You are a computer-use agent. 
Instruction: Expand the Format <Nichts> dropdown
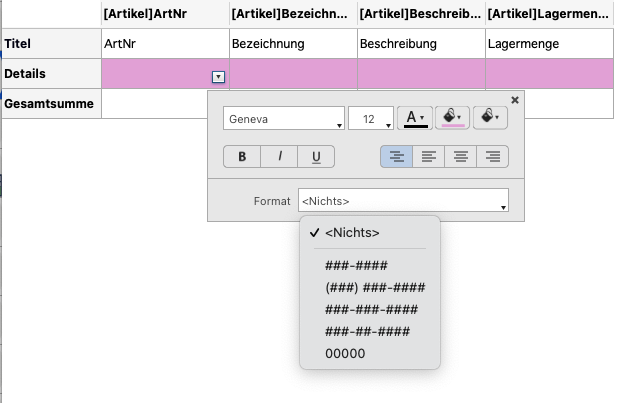point(403,201)
